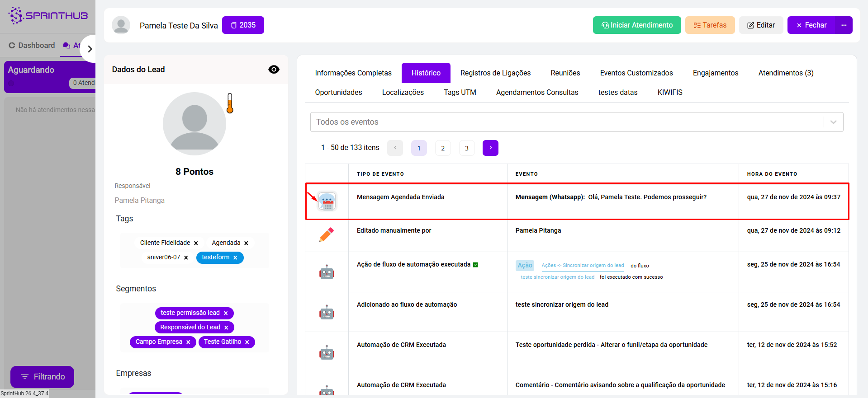The height and width of the screenshot is (398, 868).
Task: Switch to Registros de Ligações tab
Action: (495, 73)
